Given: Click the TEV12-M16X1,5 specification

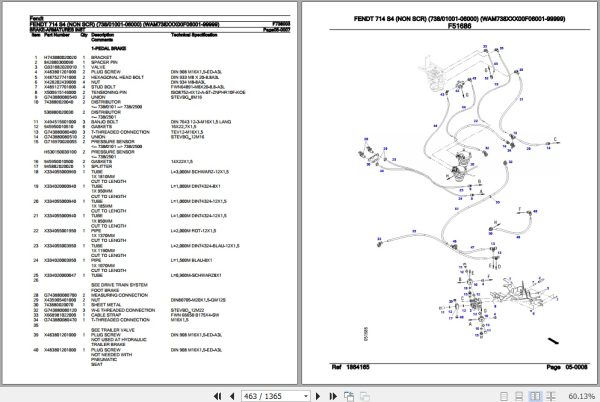Looking at the screenshot, I should point(187,132).
